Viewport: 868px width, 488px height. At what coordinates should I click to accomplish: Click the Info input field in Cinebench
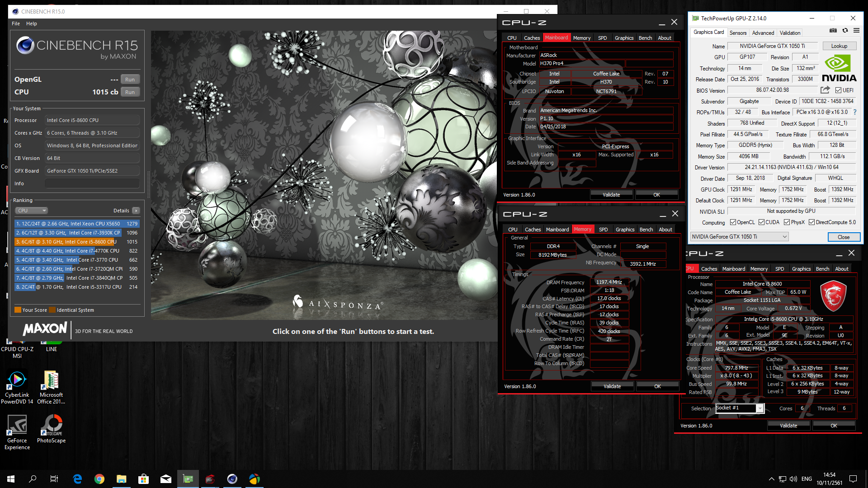[92, 183]
